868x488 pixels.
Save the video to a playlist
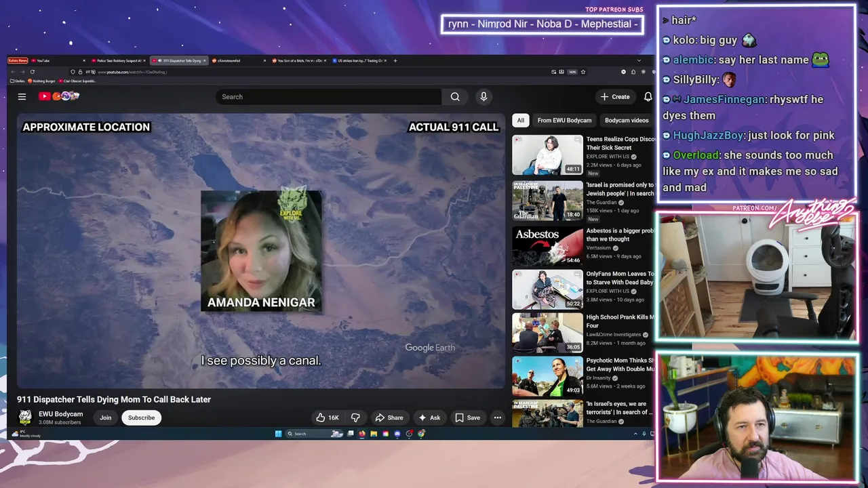(x=467, y=418)
